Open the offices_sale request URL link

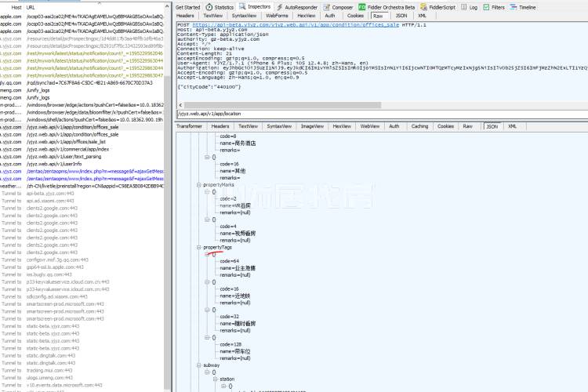pyautogui.click(x=296, y=25)
